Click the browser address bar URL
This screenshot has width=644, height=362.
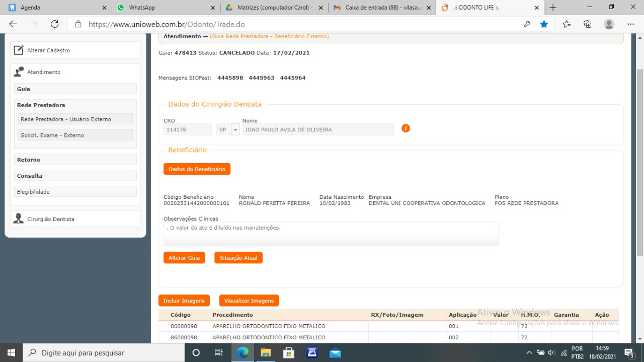(x=167, y=24)
